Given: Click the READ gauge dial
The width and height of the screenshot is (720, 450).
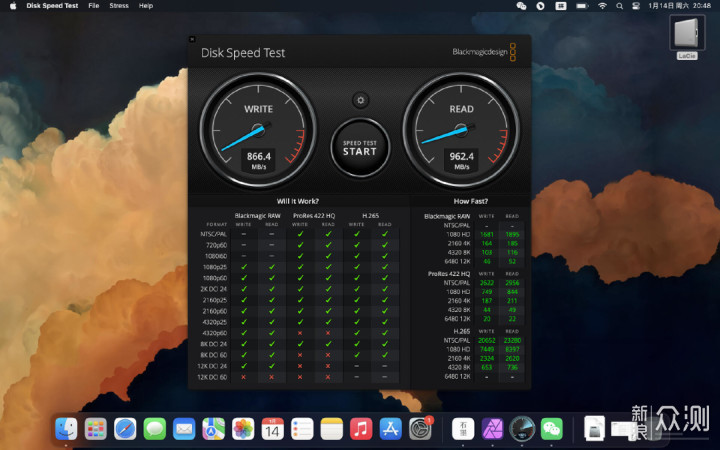Looking at the screenshot, I should pyautogui.click(x=461, y=130).
